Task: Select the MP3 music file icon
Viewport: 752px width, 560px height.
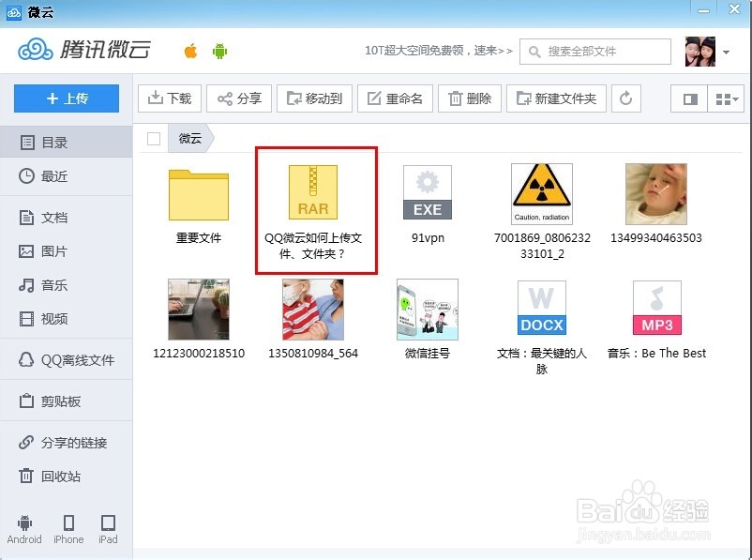Action: pos(657,308)
